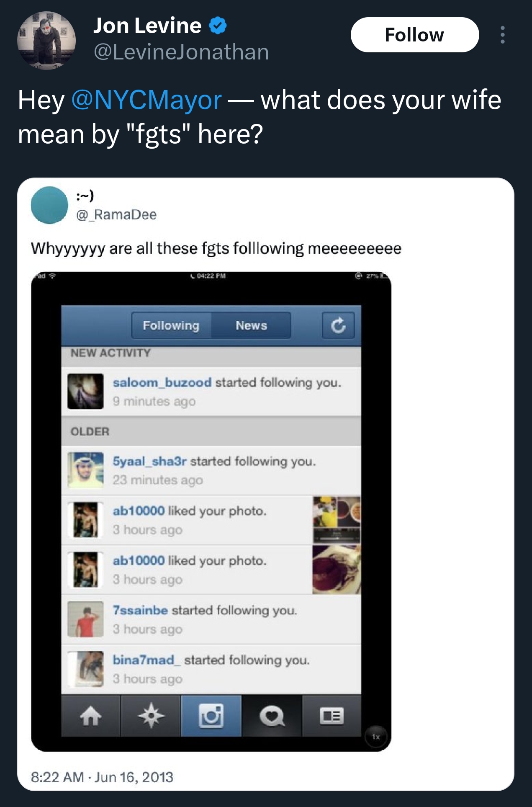This screenshot has width=532, height=807.
Task: Tap the home icon in bottom bar
Action: coord(91,716)
